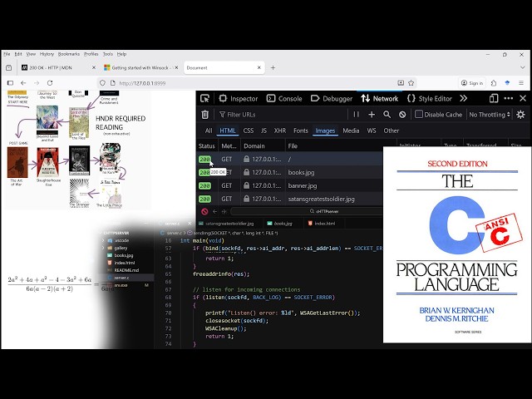Sort requests by the Domain column header
Viewport: 532px width, 399px height.
point(263,146)
